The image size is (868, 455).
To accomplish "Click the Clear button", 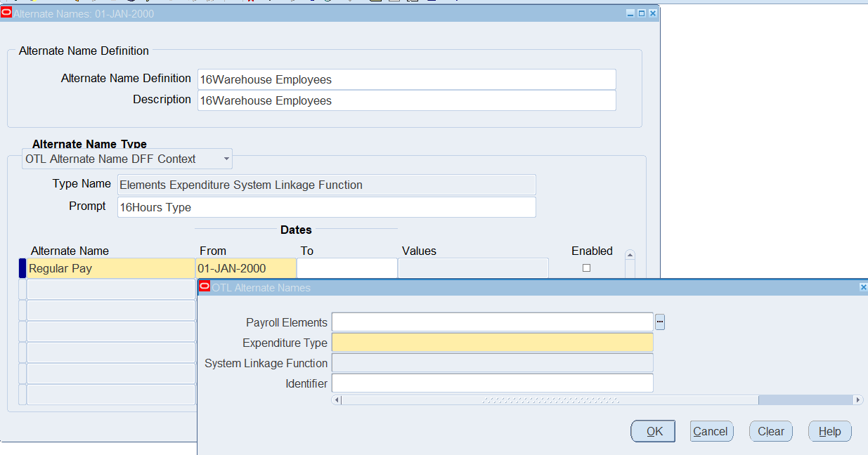I will [770, 431].
